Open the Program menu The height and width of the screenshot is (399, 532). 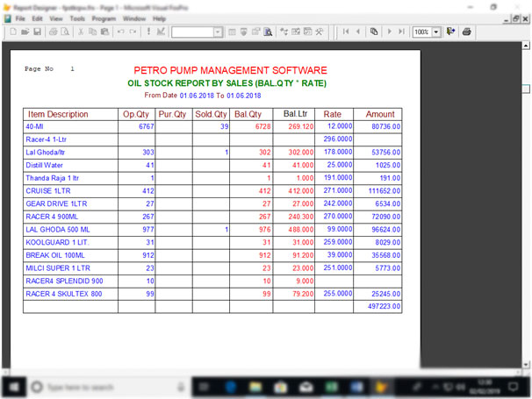coord(104,18)
